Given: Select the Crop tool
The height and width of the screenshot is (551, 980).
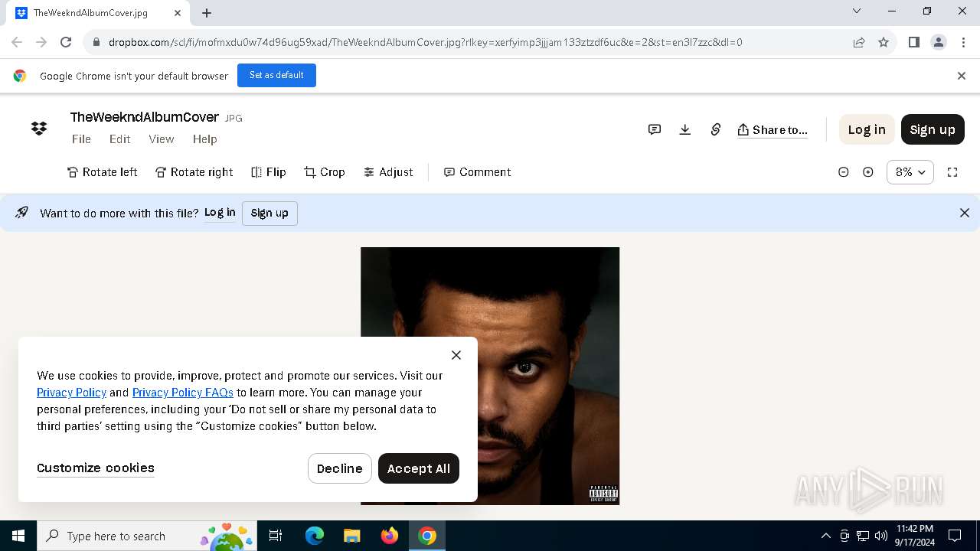Looking at the screenshot, I should pos(325,172).
